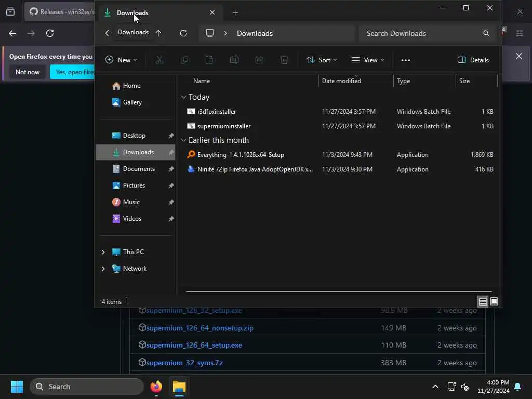The height and width of the screenshot is (399, 532).
Task: Expand Network in navigation pane
Action: (x=103, y=269)
